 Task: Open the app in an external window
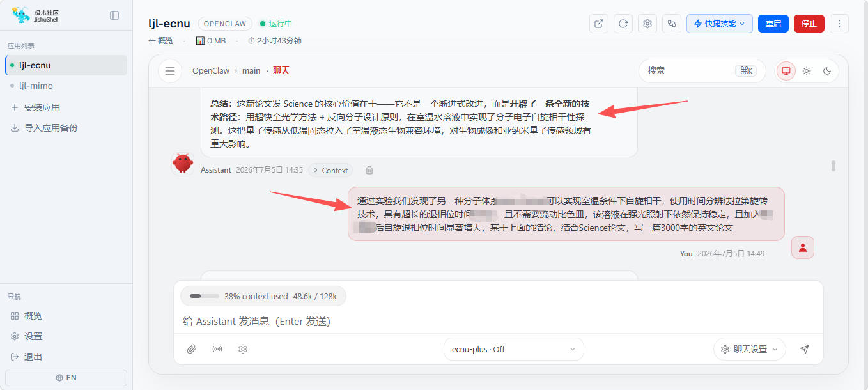coord(599,24)
